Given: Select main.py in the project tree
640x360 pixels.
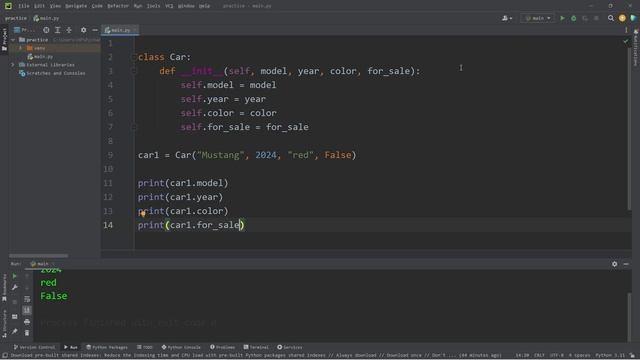Looking at the screenshot, I should pyautogui.click(x=40, y=57).
